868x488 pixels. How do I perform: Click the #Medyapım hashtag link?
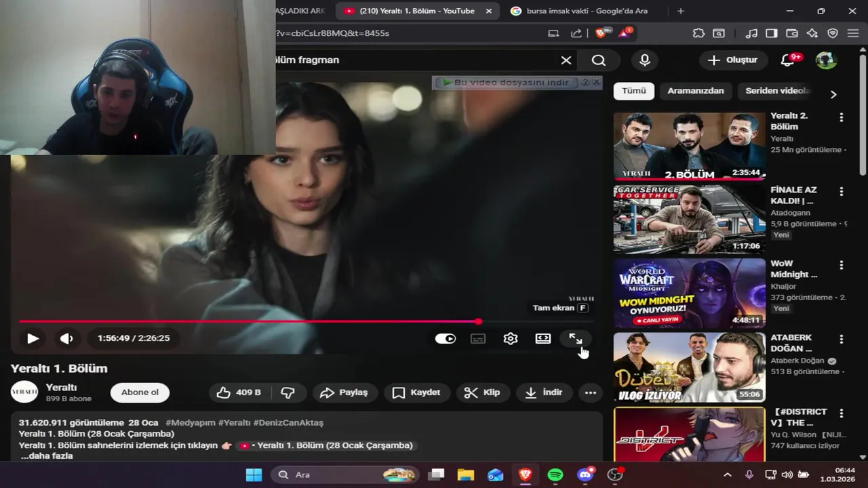click(x=191, y=422)
